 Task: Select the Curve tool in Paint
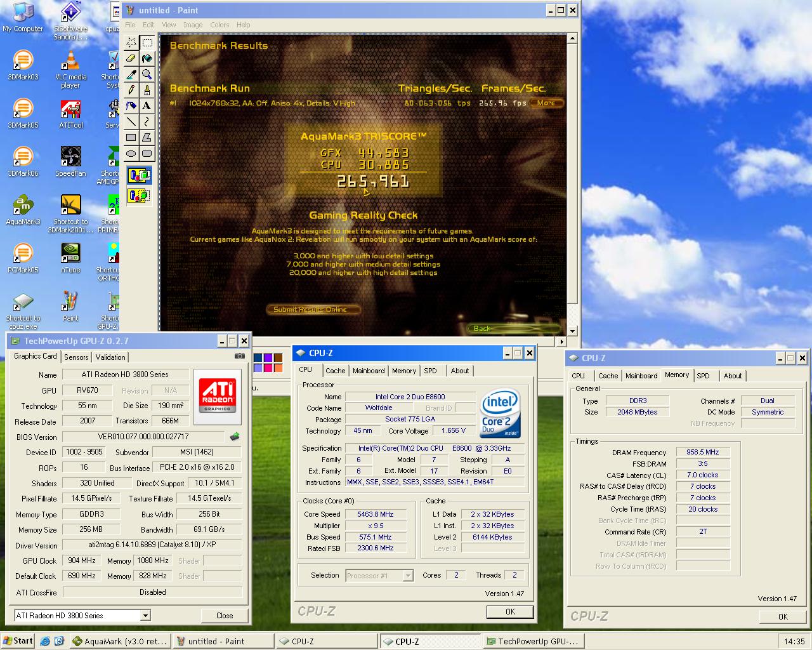coord(147,121)
